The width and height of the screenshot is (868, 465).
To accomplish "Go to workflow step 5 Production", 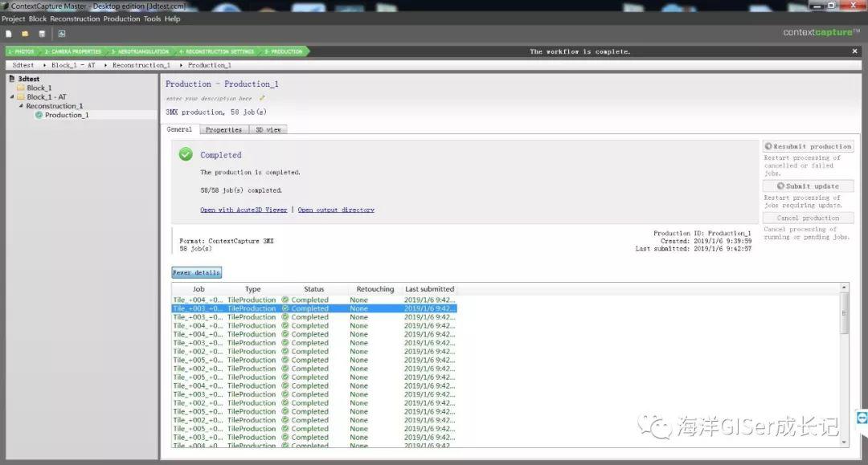I will coord(284,51).
